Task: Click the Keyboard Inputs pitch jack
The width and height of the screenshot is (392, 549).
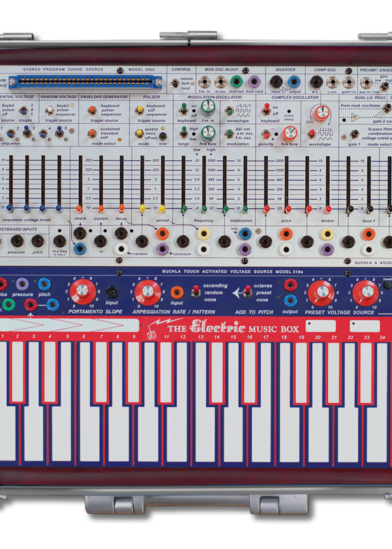Action: click(38, 241)
